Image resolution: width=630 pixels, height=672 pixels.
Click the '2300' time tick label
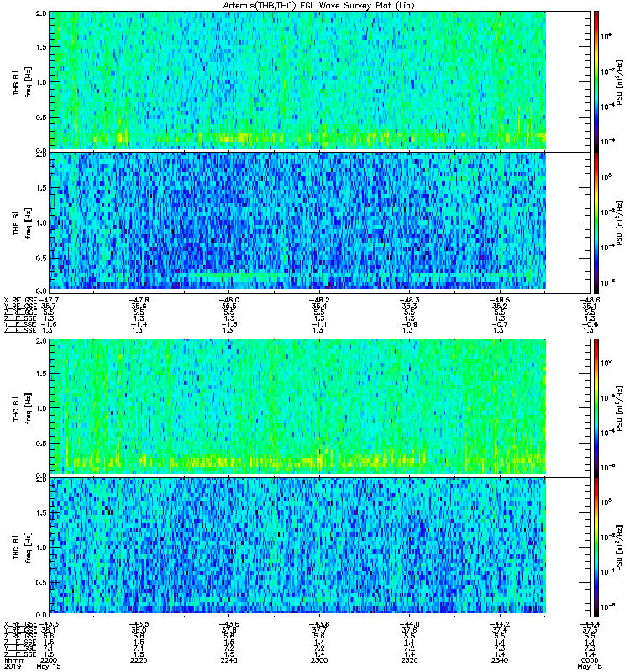319,660
